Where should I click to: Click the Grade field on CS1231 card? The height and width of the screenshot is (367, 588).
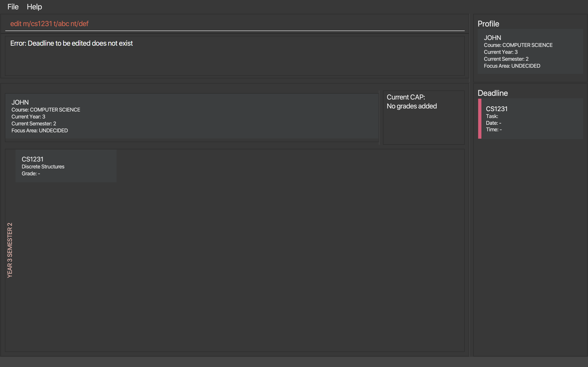(31, 174)
